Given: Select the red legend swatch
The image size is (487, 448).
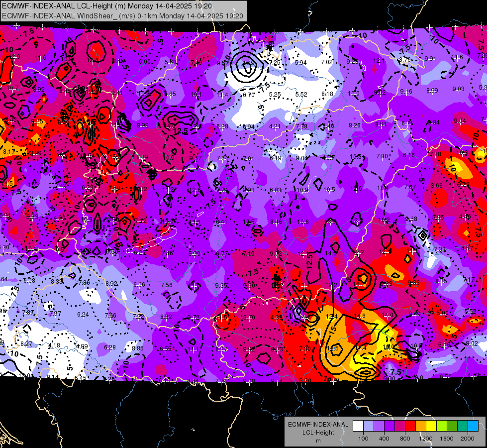Looking at the screenshot, I should click(410, 426).
